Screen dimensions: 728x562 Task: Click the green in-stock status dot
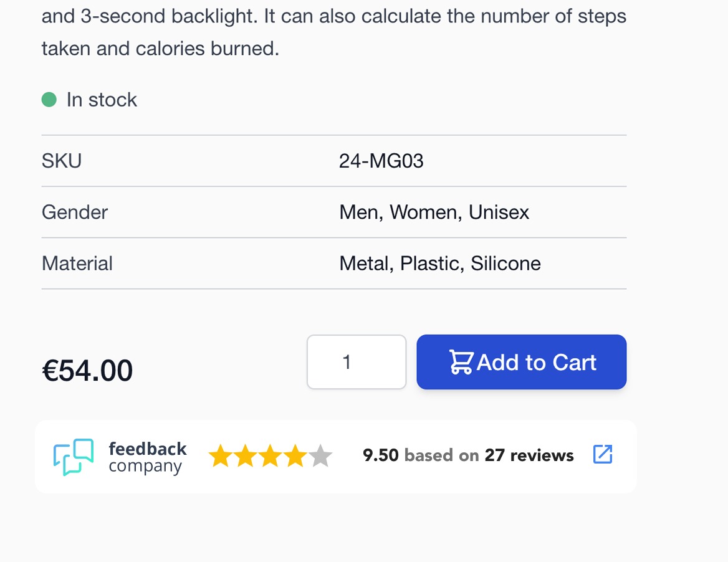click(x=49, y=100)
